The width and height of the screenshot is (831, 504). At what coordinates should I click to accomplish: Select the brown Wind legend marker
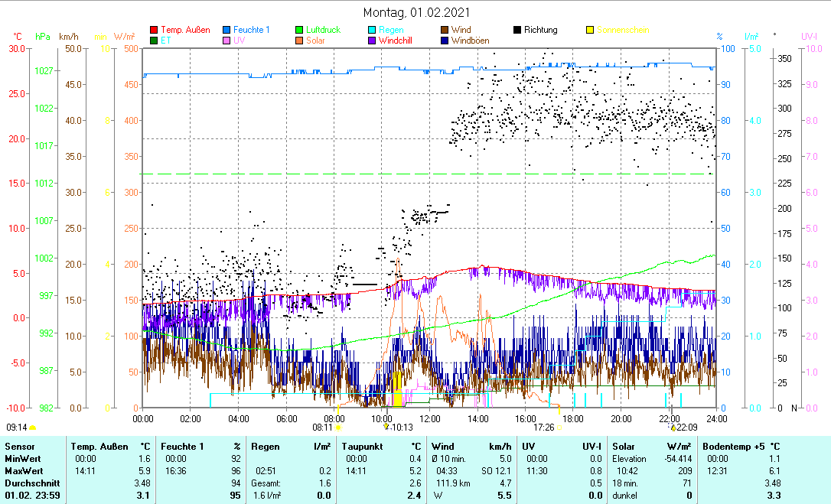tap(445, 30)
